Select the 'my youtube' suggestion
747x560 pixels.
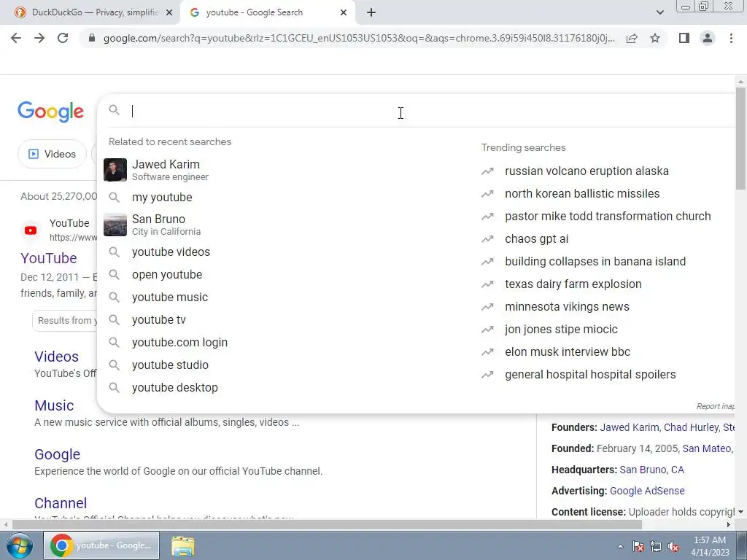tap(286, 197)
